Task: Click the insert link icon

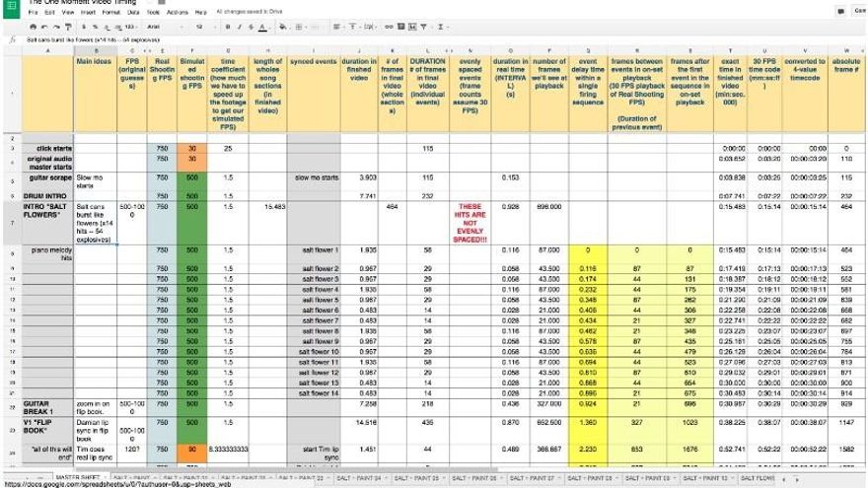Action: point(386,27)
